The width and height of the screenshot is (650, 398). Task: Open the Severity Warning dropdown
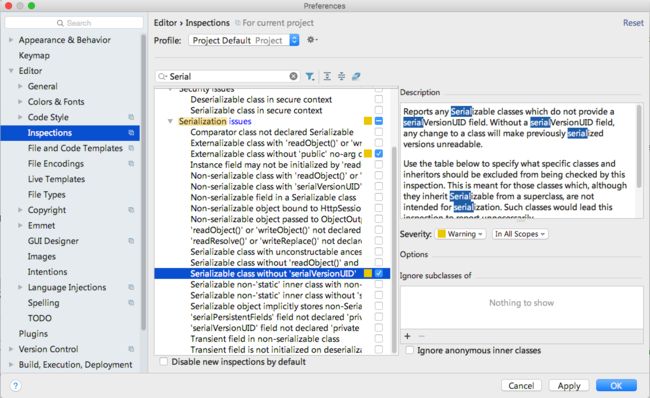(x=461, y=234)
